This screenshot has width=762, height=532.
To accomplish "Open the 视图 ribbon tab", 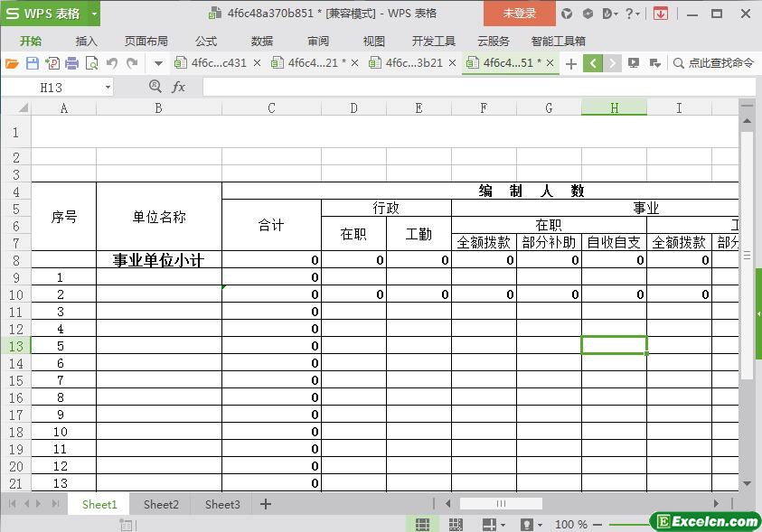I will pyautogui.click(x=373, y=42).
